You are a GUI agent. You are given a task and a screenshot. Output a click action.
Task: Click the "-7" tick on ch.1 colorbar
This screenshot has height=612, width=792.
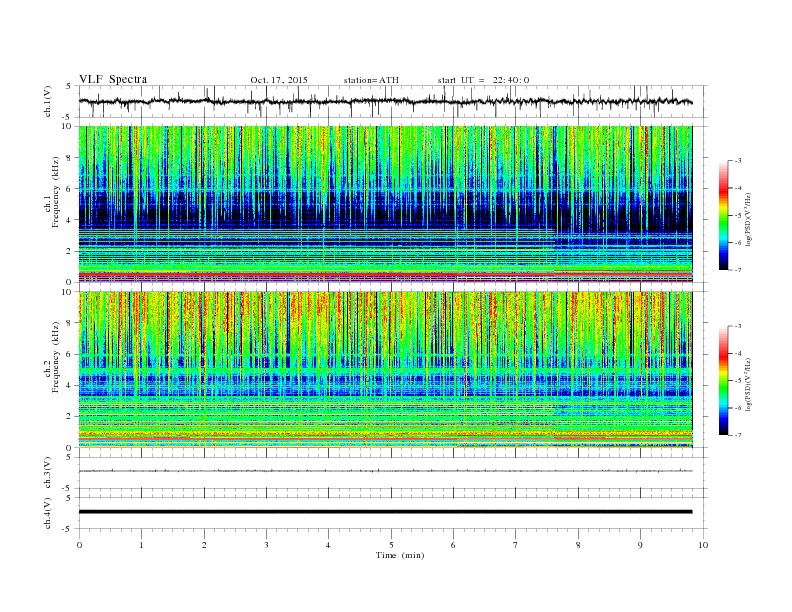click(x=738, y=270)
